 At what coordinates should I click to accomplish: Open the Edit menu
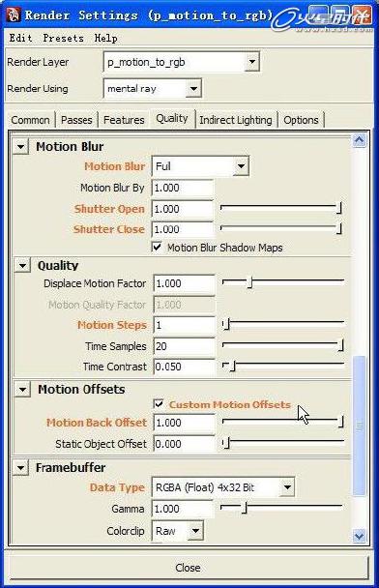point(20,38)
